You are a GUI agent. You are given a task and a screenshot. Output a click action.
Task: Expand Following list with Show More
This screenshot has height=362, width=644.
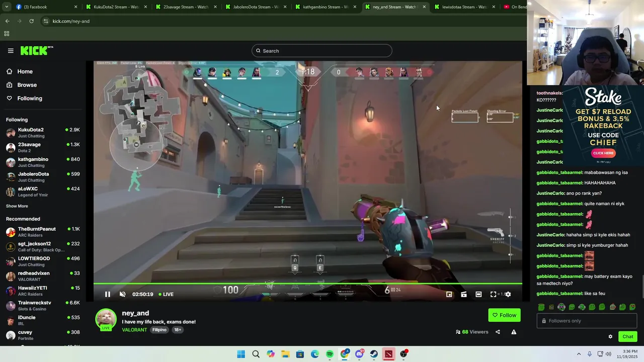[x=17, y=206]
